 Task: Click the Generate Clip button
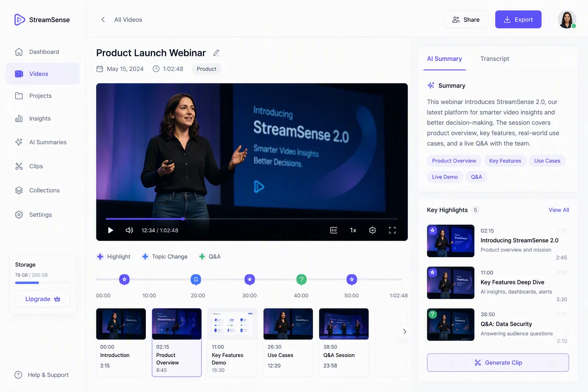498,363
